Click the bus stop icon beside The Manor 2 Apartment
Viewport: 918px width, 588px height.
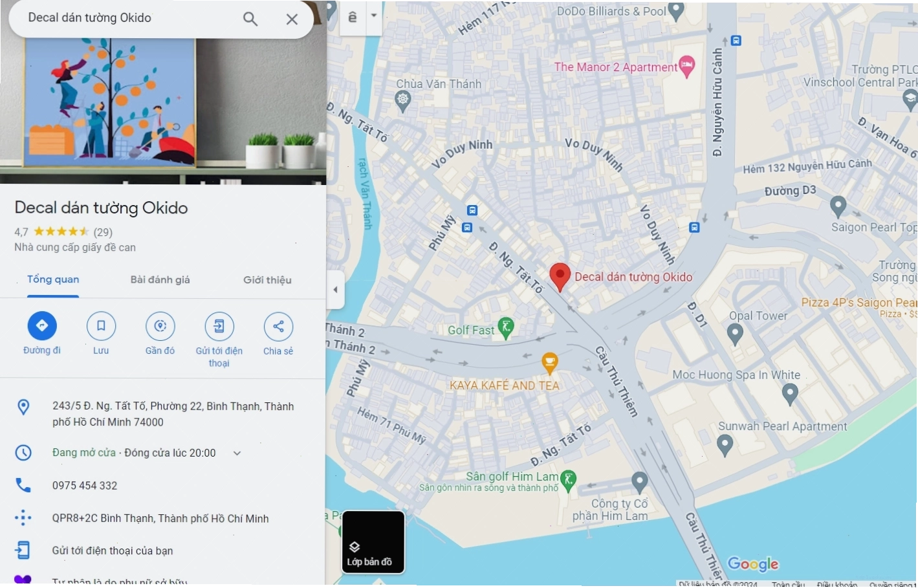736,41
